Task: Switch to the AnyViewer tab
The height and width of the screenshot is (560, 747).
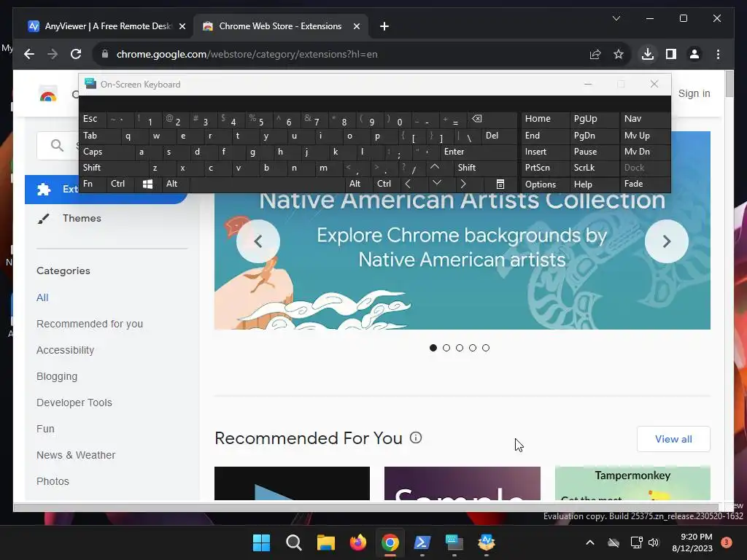Action: click(107, 26)
